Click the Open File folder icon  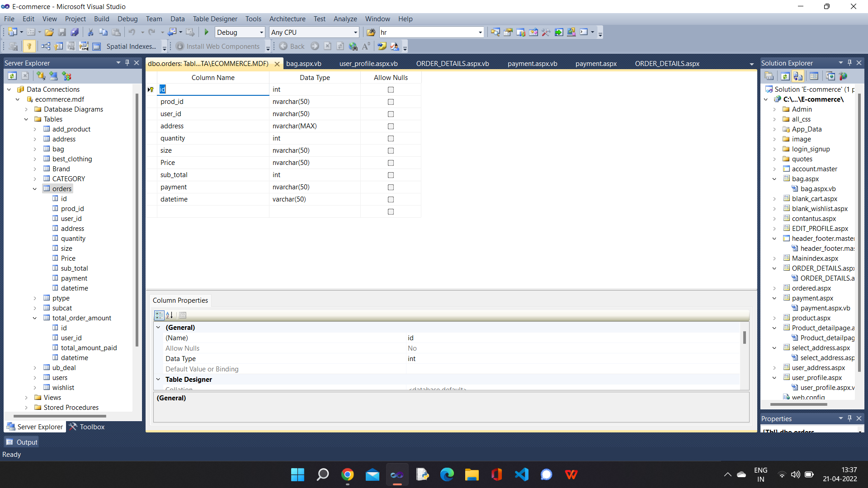tap(49, 32)
